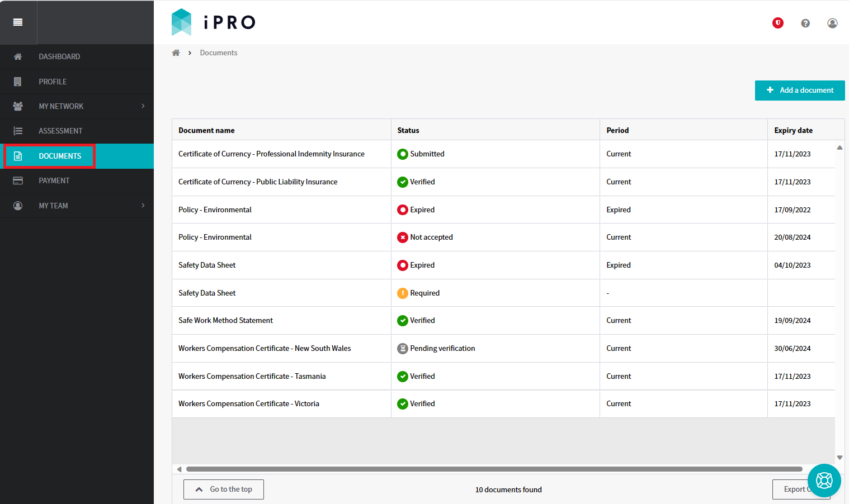
Task: Open Payment menu item
Action: [77, 180]
